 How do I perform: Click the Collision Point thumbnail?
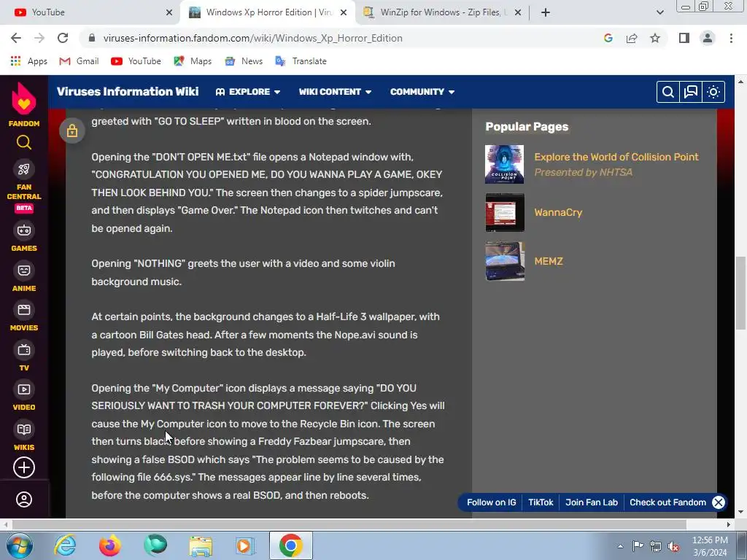coord(505,164)
